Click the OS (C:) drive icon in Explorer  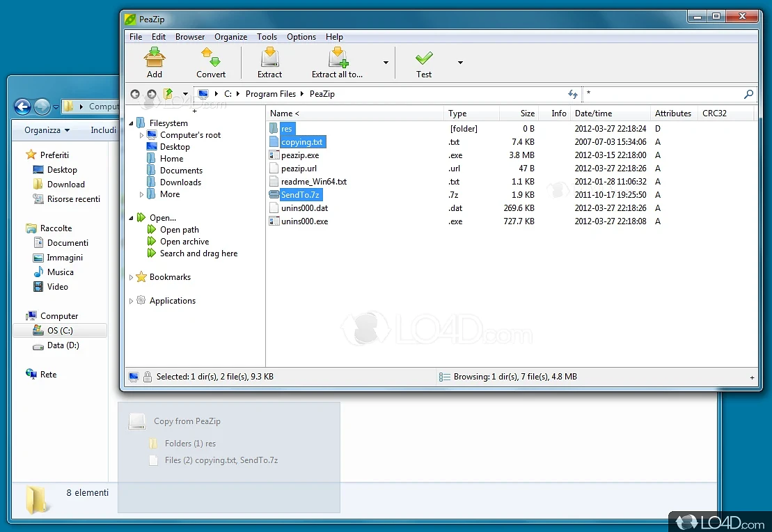pyautogui.click(x=38, y=331)
